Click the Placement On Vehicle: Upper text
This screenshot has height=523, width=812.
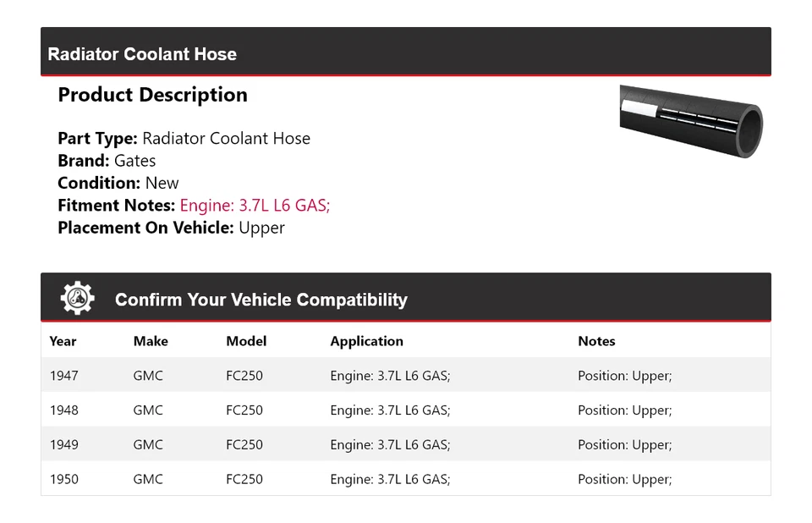point(171,228)
